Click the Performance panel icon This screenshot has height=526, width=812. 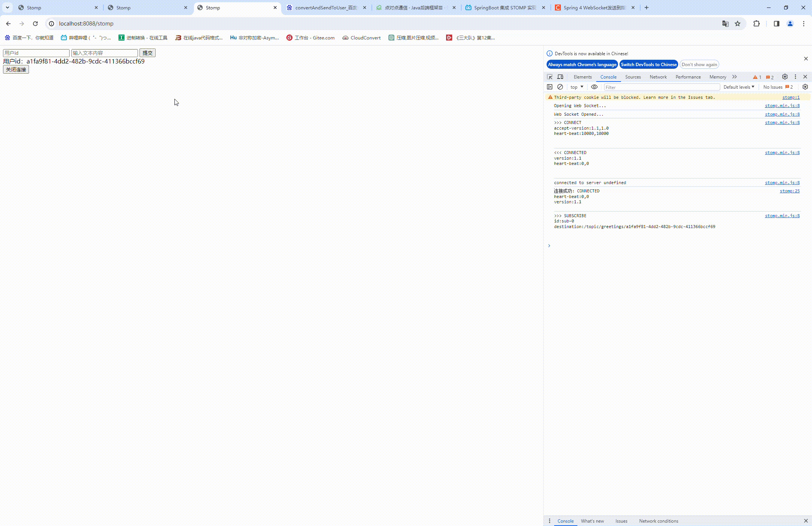pyautogui.click(x=688, y=77)
